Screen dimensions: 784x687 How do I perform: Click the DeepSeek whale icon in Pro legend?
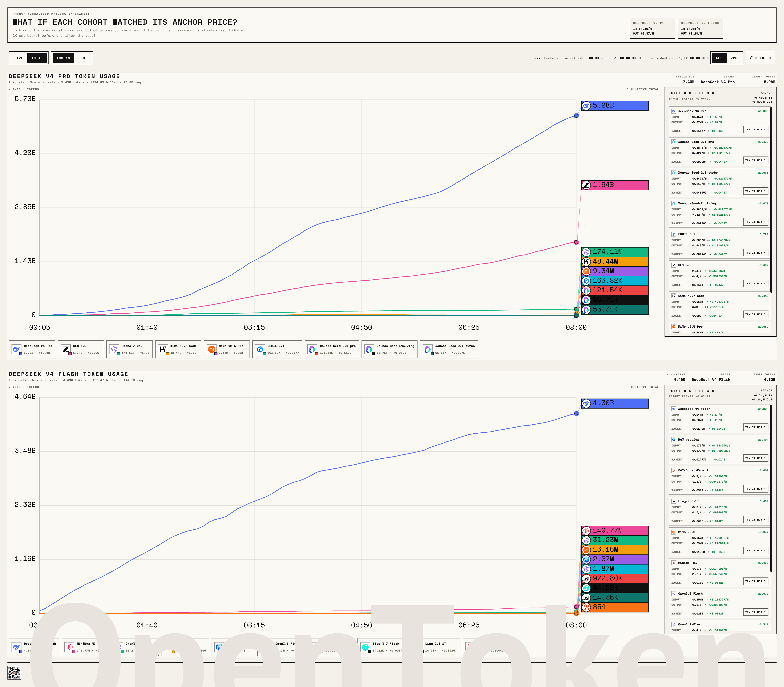point(16,349)
